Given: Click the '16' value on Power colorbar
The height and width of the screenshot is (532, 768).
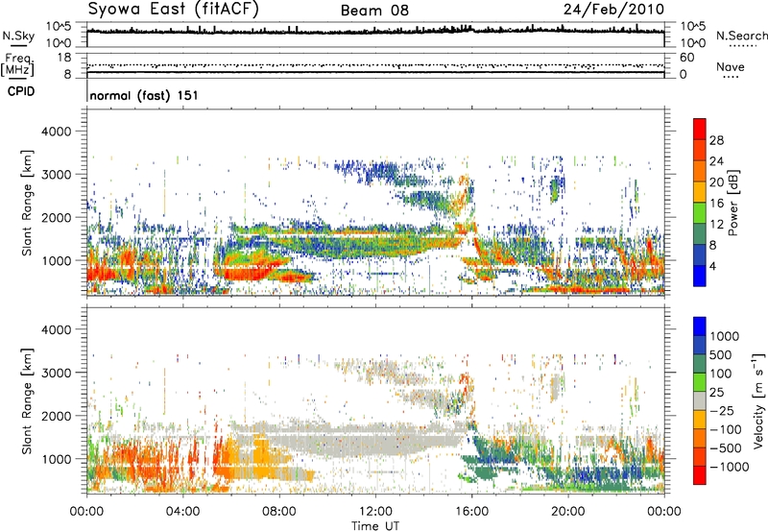Looking at the screenshot, I should [x=716, y=204].
